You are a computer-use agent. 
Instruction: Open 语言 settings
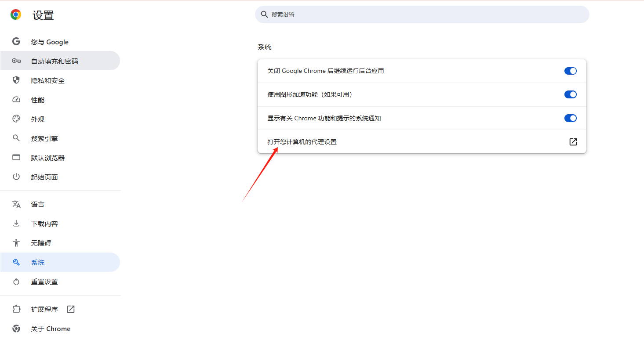click(60, 204)
